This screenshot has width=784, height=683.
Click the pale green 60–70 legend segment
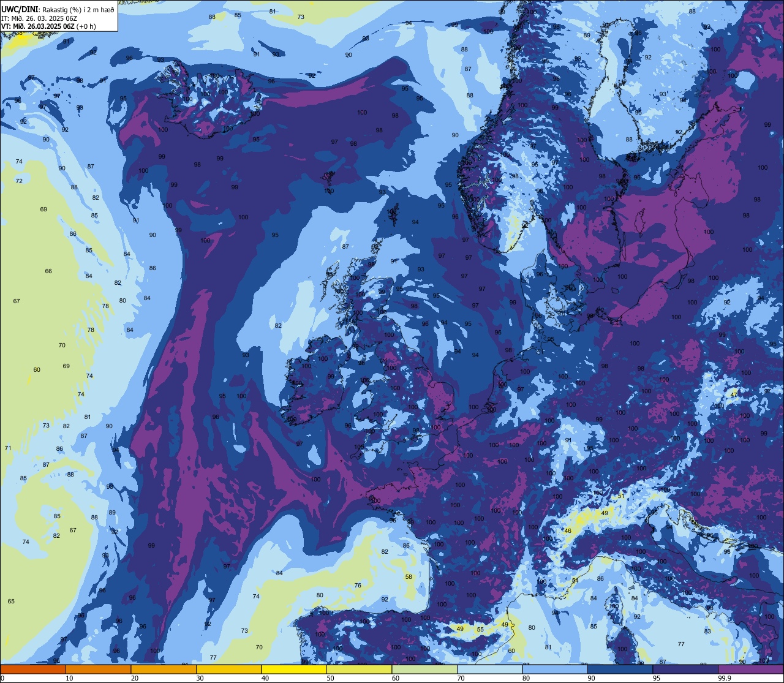tap(424, 669)
